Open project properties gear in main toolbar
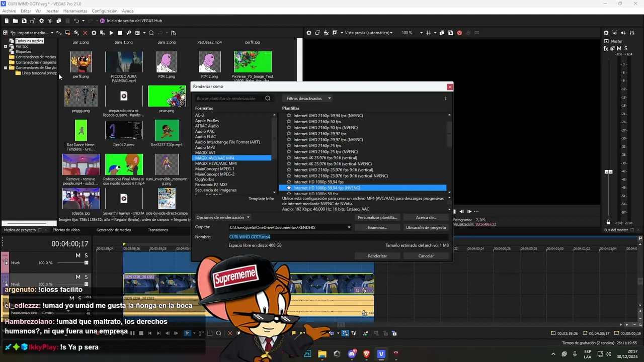Viewport: 644px width, 362px height. (x=41, y=21)
